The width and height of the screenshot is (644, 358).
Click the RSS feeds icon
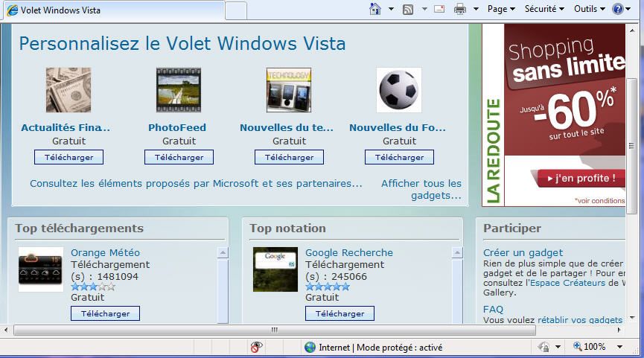[x=408, y=10]
